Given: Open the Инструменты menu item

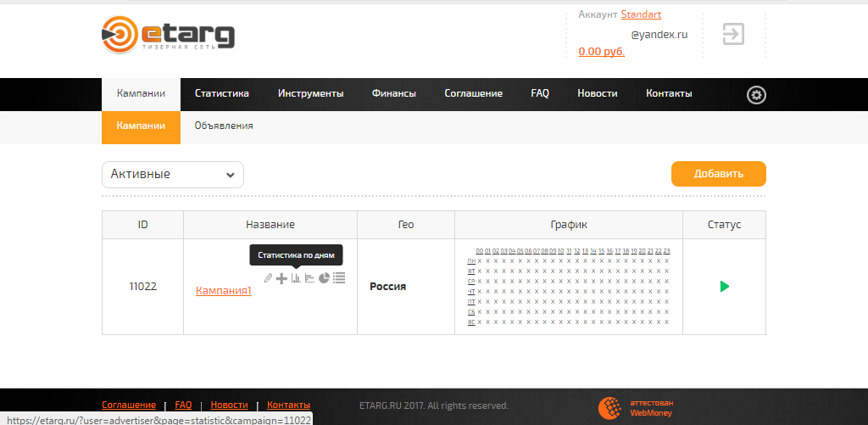Looking at the screenshot, I should pos(310,94).
